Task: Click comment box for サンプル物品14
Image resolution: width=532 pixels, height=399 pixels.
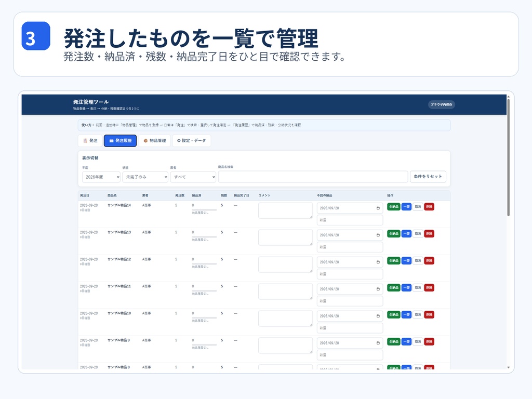Action: [285, 211]
